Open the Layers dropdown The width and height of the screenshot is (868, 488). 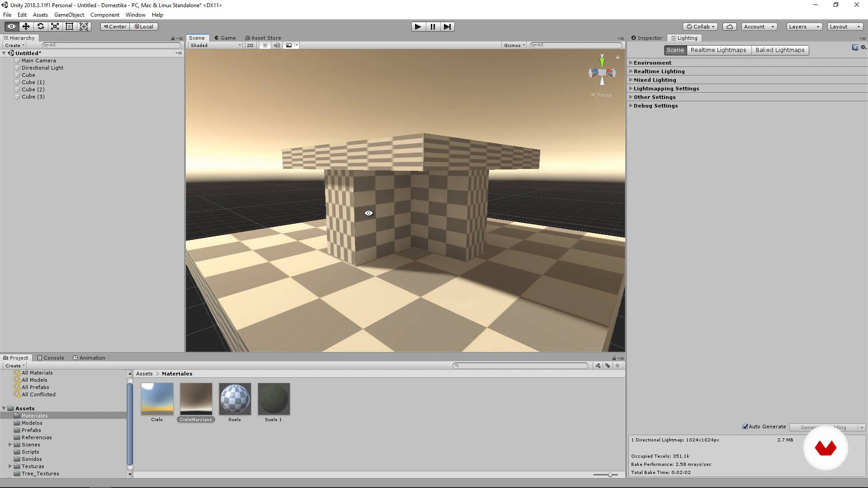[x=804, y=27]
